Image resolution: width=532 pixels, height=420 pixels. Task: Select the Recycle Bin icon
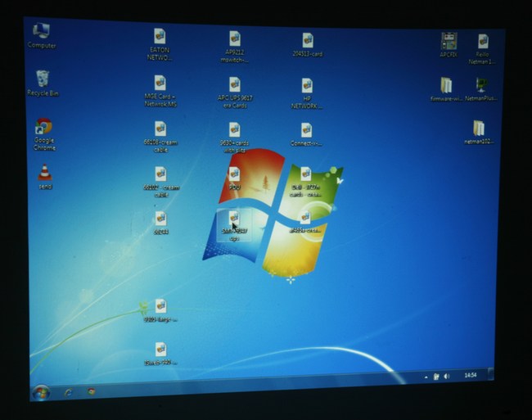click(x=43, y=79)
